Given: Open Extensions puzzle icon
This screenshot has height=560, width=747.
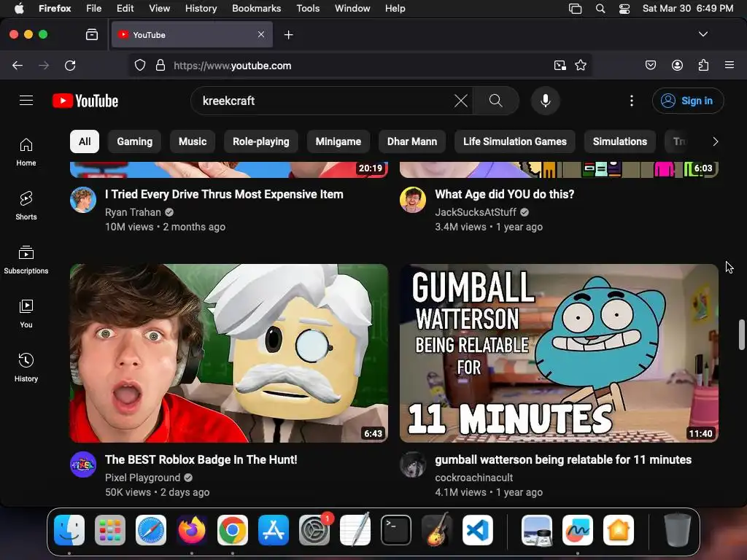Looking at the screenshot, I should pos(704,65).
